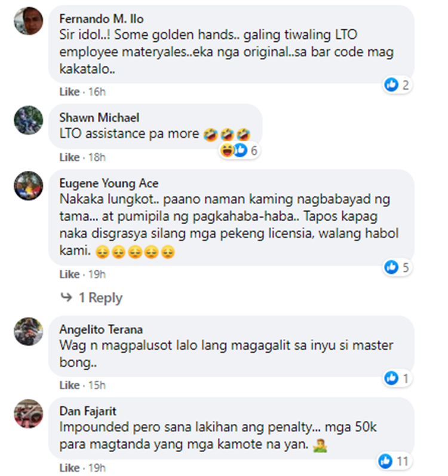The width and height of the screenshot is (448, 476).
Task: Open Dan Fajarit's profile picture
Action: 29,413
